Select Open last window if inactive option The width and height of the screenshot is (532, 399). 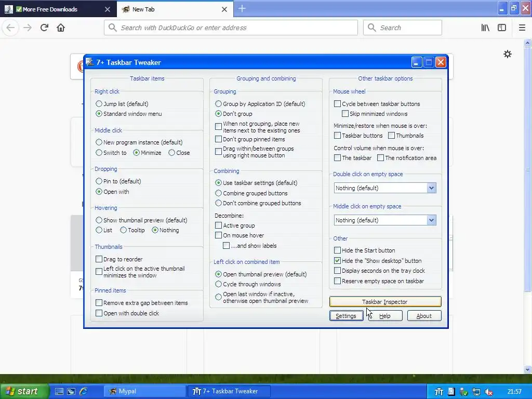pyautogui.click(x=262, y=297)
